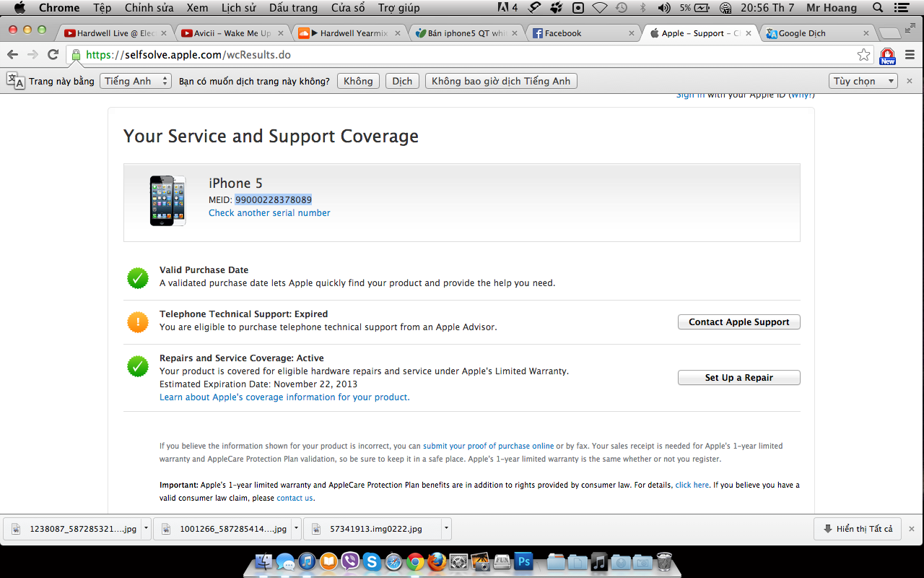Click Hiển thị Tất cả downloads button

tap(857, 529)
